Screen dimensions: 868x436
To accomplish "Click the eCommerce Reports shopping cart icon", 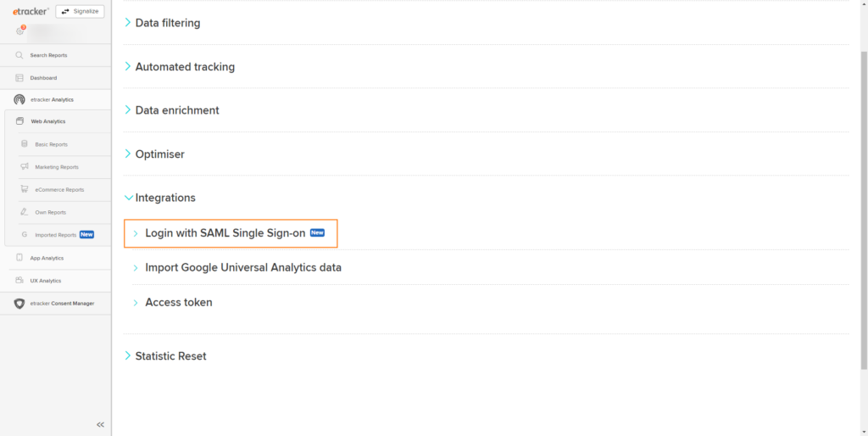I will click(x=25, y=189).
